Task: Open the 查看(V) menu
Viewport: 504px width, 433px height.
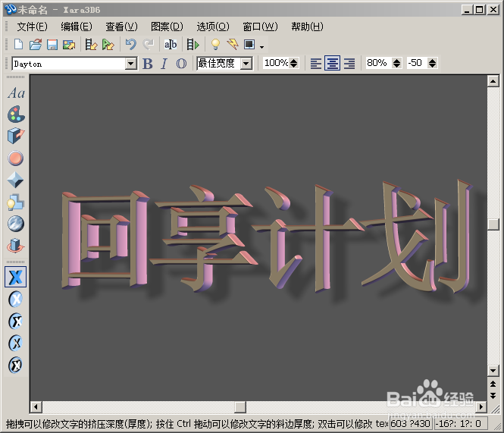Action: tap(121, 27)
